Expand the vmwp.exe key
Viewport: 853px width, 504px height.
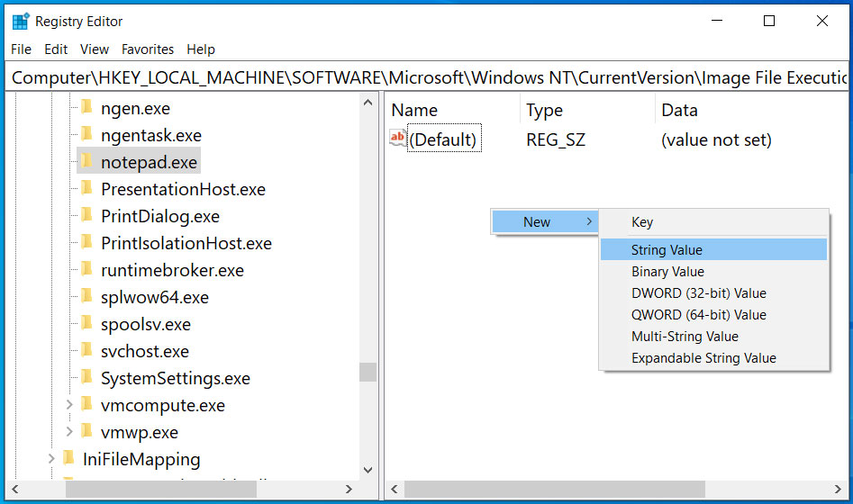pos(69,432)
